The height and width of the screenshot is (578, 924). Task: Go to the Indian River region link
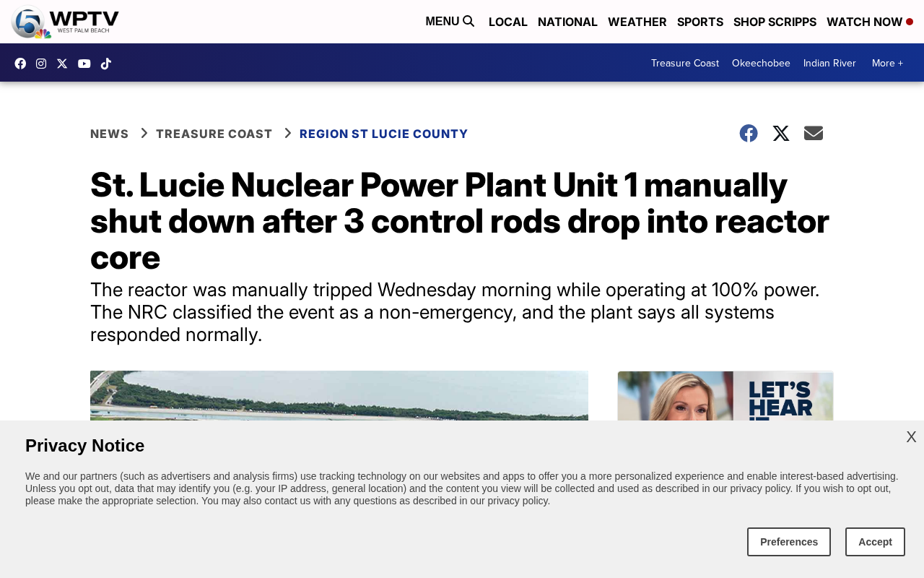[x=829, y=63]
